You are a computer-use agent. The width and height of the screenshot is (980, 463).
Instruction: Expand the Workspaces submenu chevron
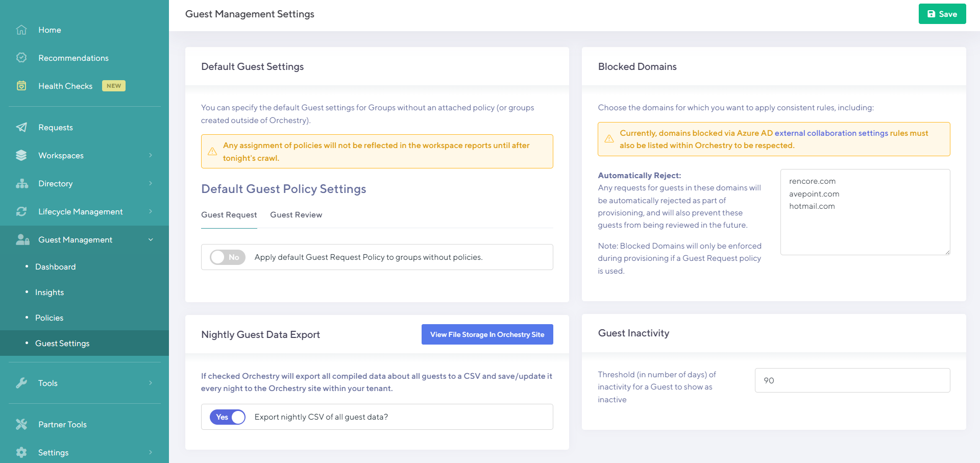click(x=151, y=156)
